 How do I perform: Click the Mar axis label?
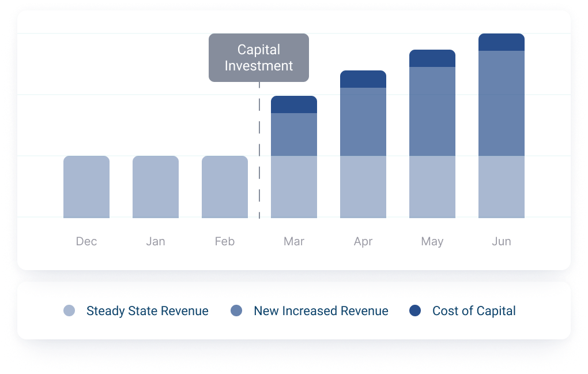click(x=294, y=241)
